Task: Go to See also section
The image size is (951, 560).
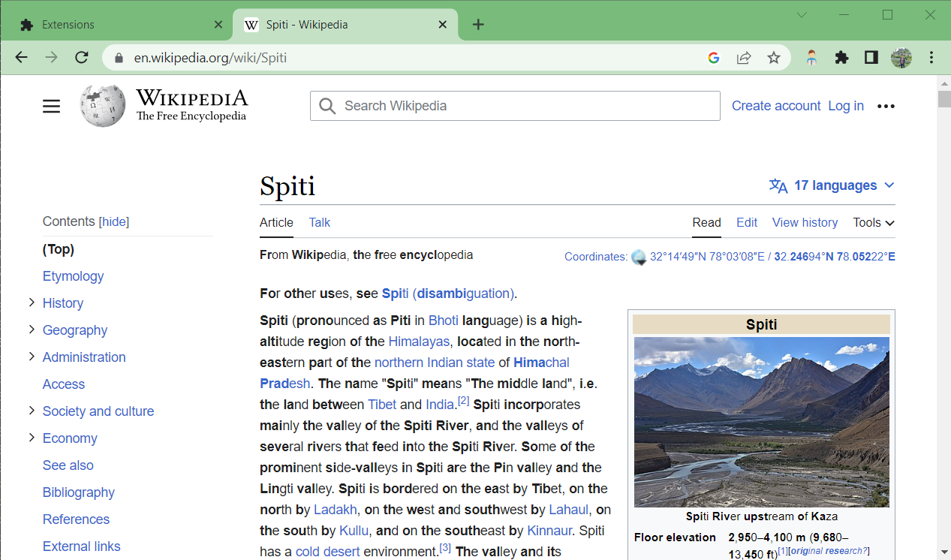Action: [x=68, y=465]
